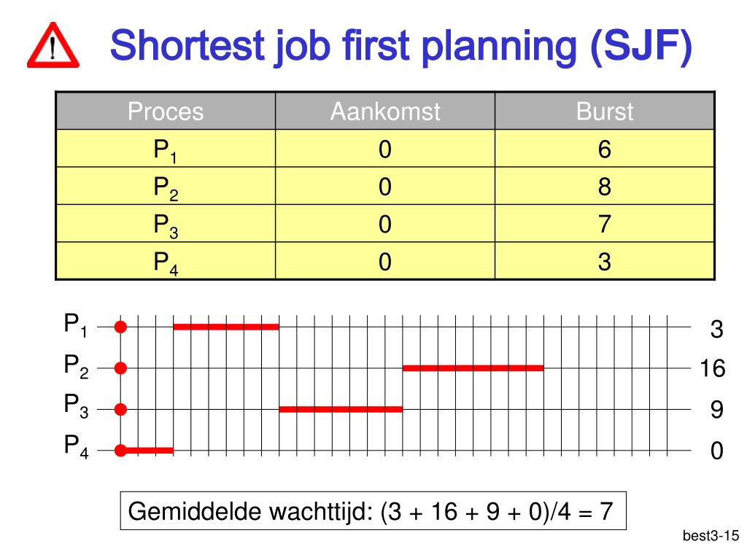Click the P3 cell in the process table
This screenshot has height=560, width=747.
(x=166, y=224)
